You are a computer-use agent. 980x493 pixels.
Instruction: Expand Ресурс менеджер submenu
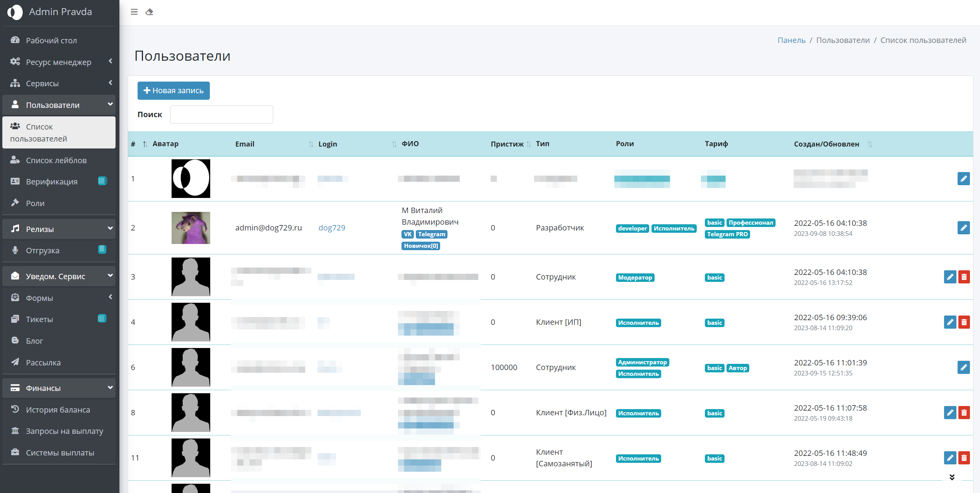[59, 62]
